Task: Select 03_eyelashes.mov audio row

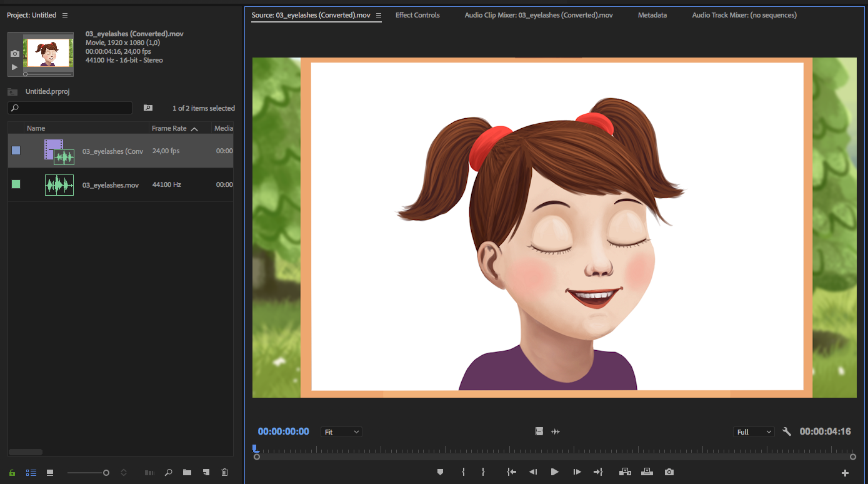Action: (121, 184)
